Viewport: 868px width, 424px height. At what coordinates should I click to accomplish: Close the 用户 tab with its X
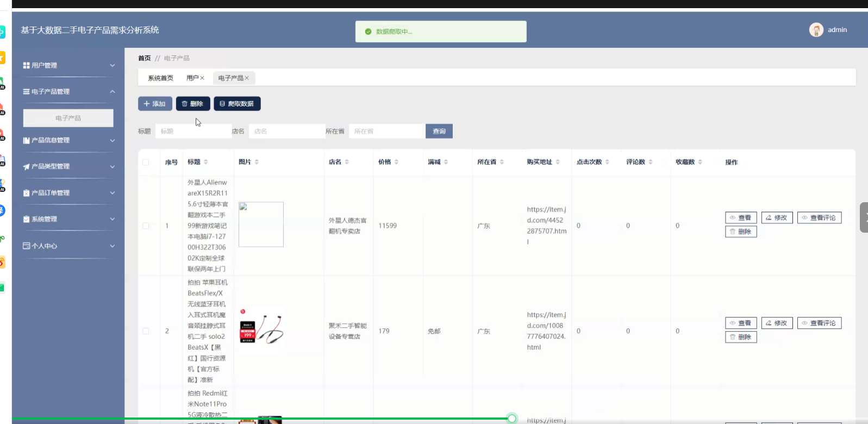(x=202, y=78)
